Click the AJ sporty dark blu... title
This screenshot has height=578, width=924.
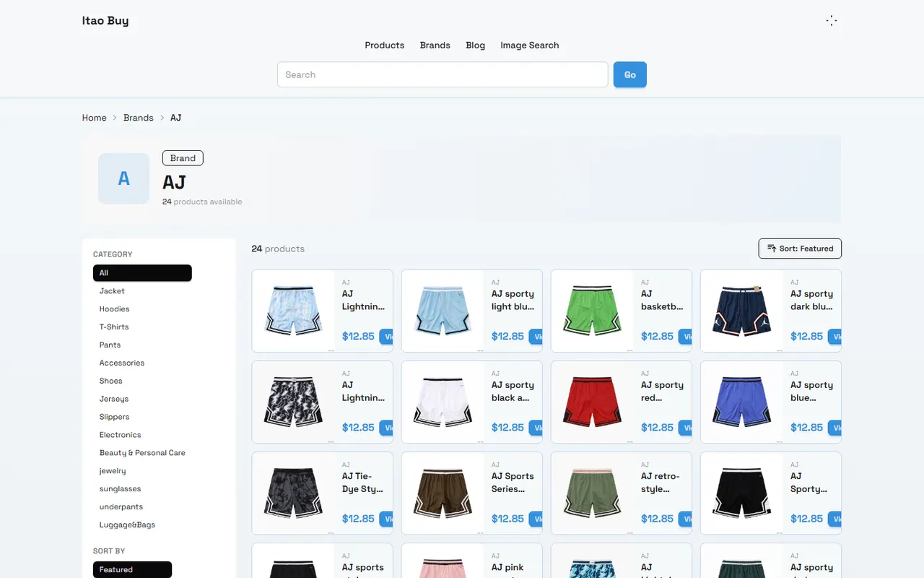(812, 301)
